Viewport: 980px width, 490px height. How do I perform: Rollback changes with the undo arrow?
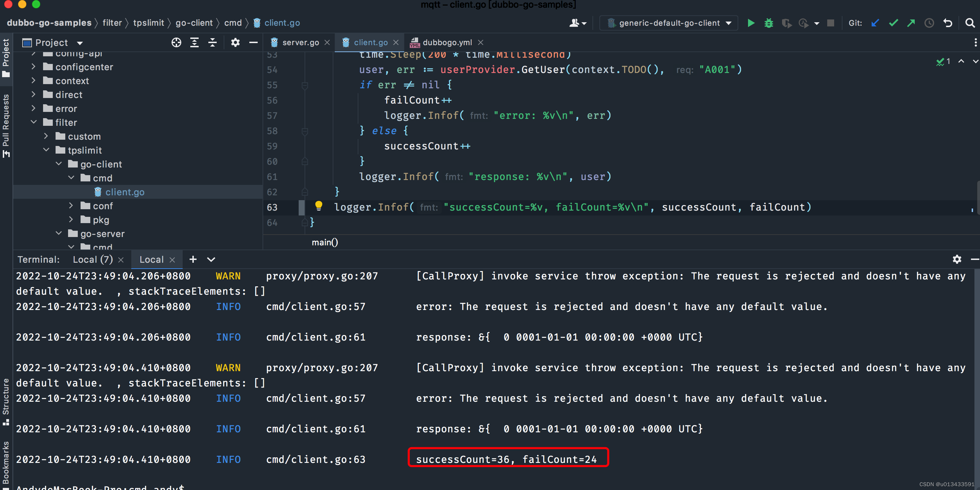(948, 23)
